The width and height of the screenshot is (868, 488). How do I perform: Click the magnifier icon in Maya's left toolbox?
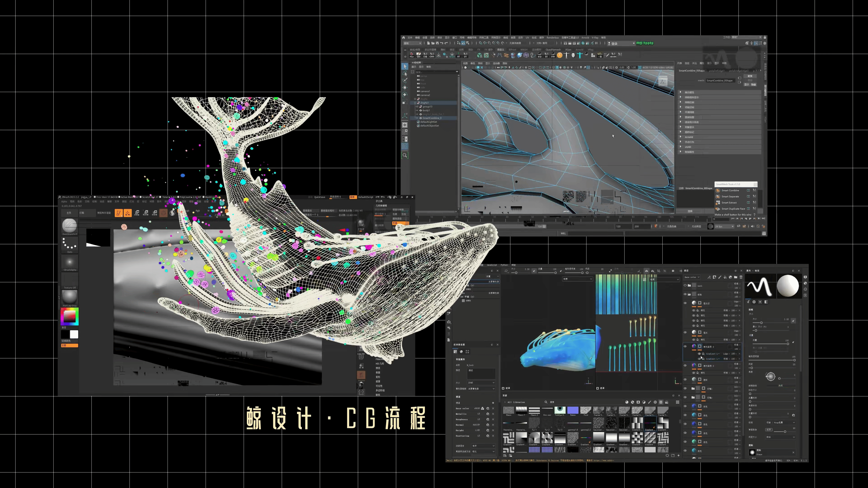coord(405,155)
